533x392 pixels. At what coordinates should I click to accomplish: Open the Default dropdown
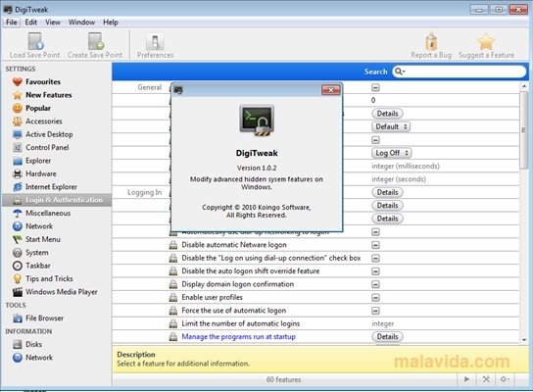click(391, 126)
